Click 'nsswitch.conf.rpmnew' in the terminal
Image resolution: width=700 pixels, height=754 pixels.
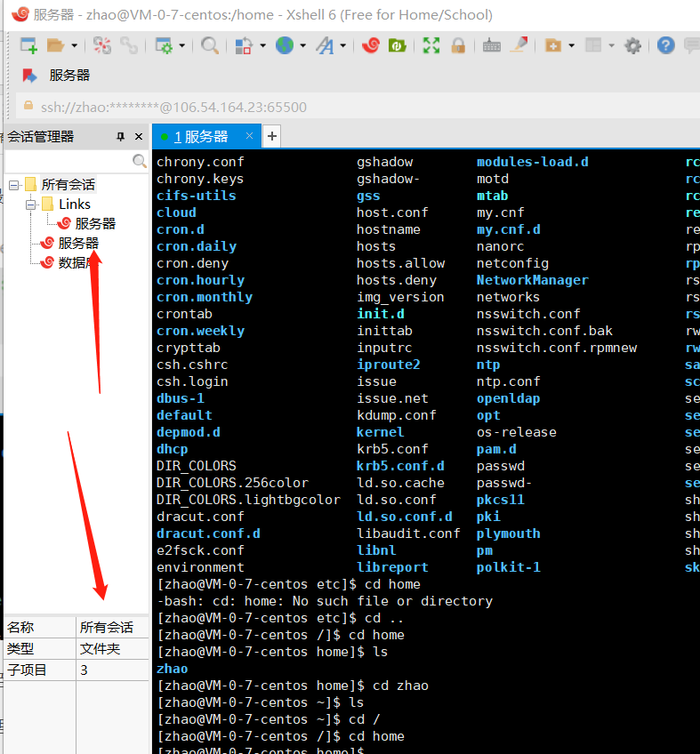tap(557, 348)
